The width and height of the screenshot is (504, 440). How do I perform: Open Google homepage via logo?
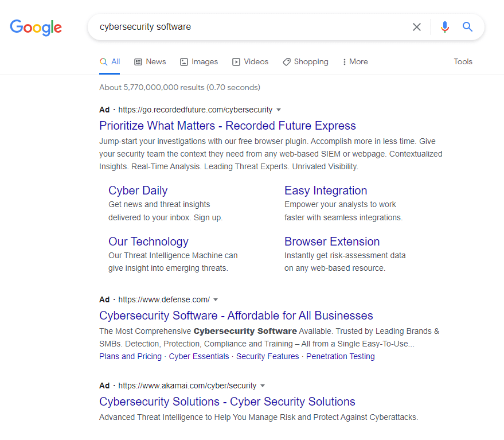coord(36,28)
